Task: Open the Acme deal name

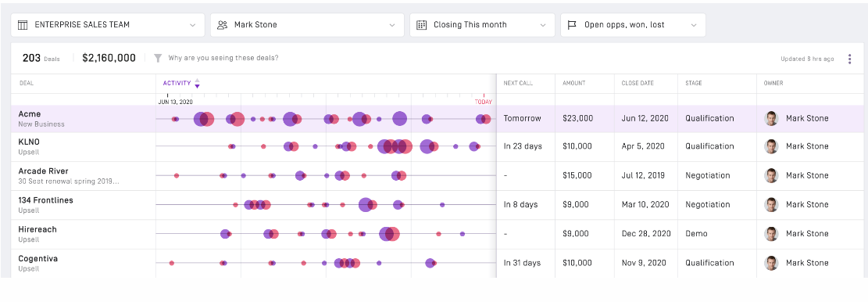Action: click(x=30, y=114)
